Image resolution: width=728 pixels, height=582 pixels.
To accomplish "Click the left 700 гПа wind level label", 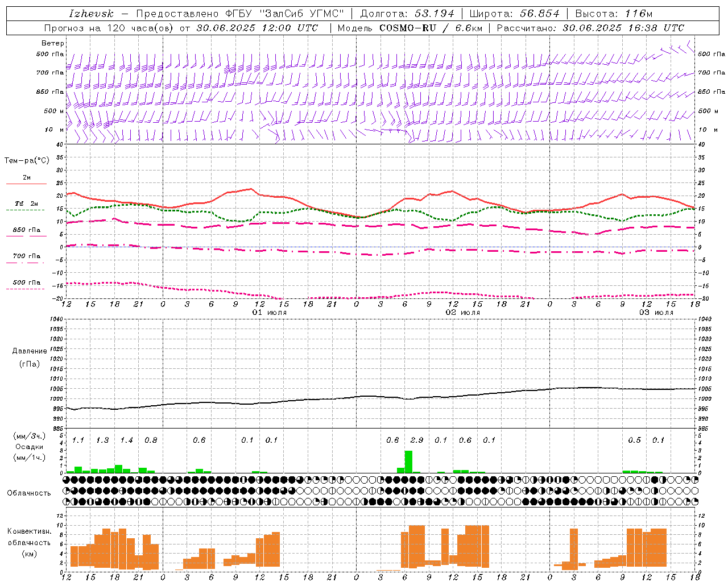I will (x=50, y=73).
